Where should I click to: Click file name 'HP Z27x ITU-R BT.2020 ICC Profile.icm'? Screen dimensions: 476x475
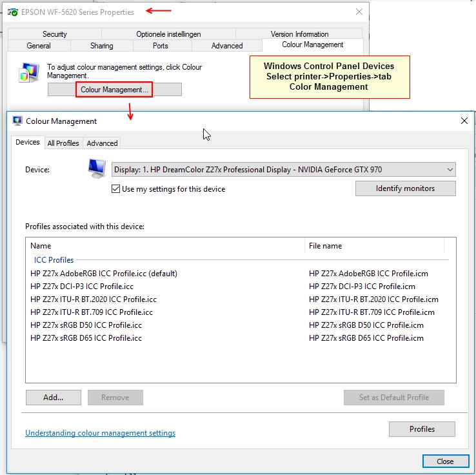click(373, 299)
